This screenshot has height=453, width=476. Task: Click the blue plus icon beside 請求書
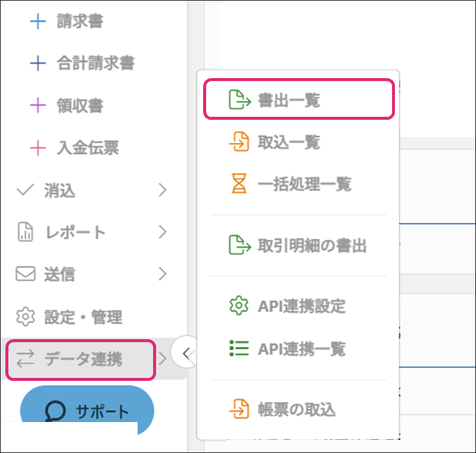click(38, 22)
